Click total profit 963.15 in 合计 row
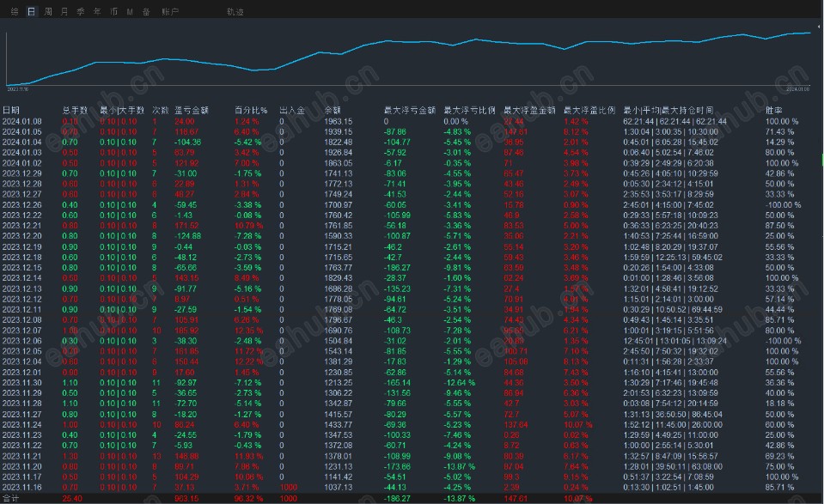Screen dimensions: 824x504 pos(186,498)
